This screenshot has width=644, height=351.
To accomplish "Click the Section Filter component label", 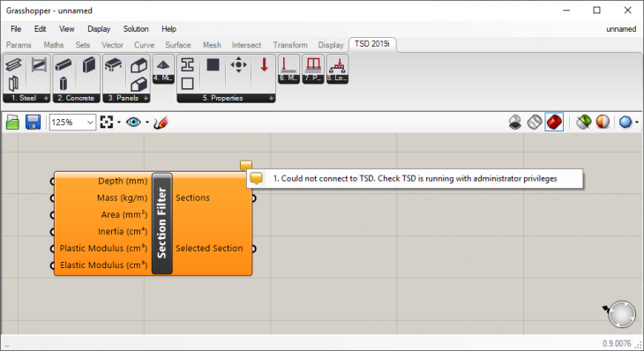I will click(162, 223).
